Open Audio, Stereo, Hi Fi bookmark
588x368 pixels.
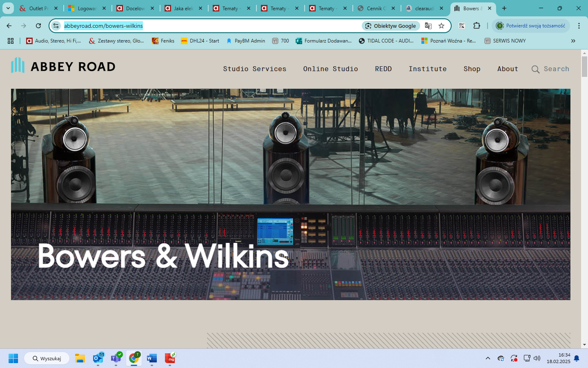(x=54, y=41)
